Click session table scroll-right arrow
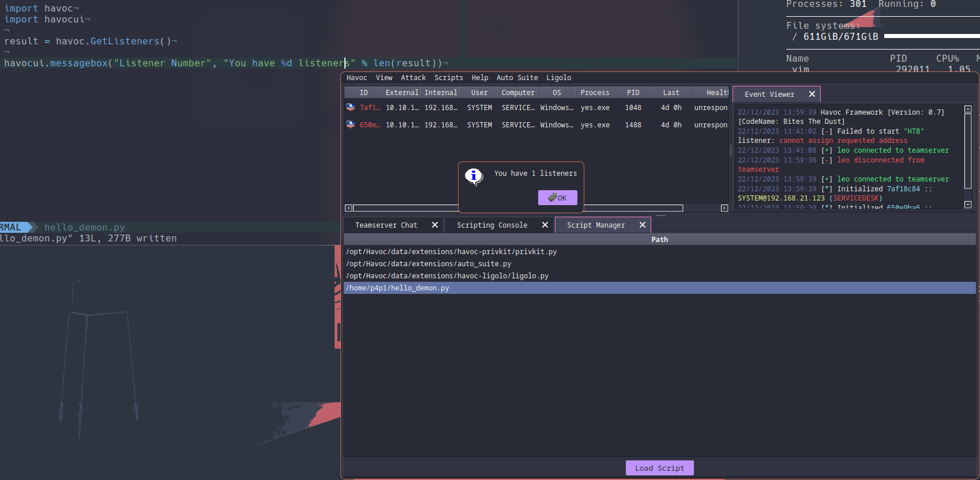The height and width of the screenshot is (480, 980). tap(724, 208)
